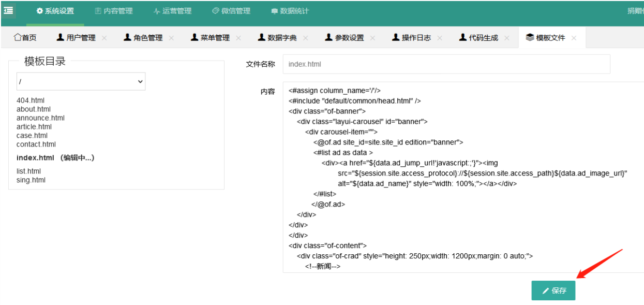Click the chat icon beside 微信管理
The image size is (644, 305).
(216, 11)
